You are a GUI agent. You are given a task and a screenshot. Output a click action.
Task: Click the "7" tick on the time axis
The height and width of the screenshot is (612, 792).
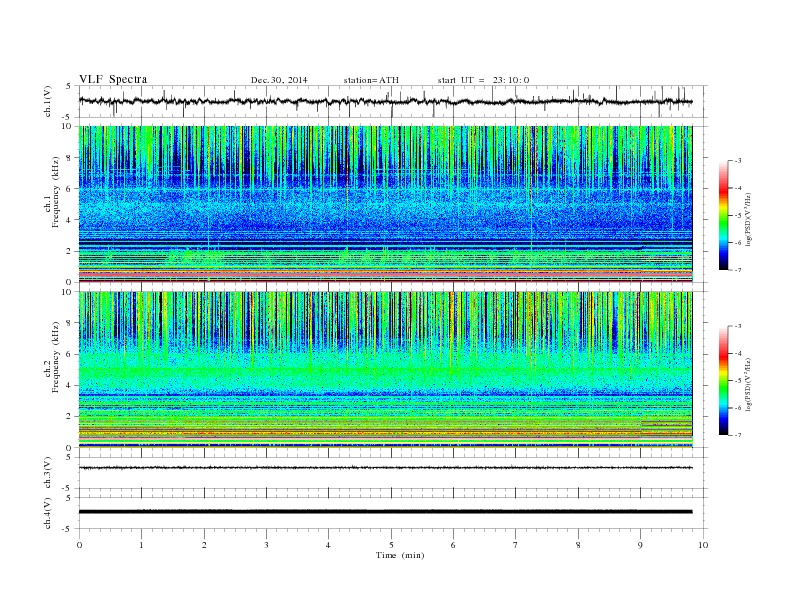point(516,545)
